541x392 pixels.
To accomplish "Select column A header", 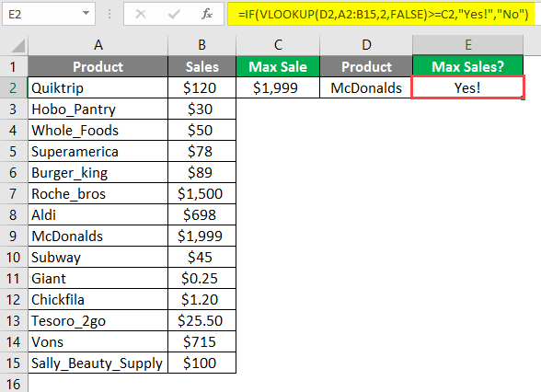I will click(x=98, y=45).
